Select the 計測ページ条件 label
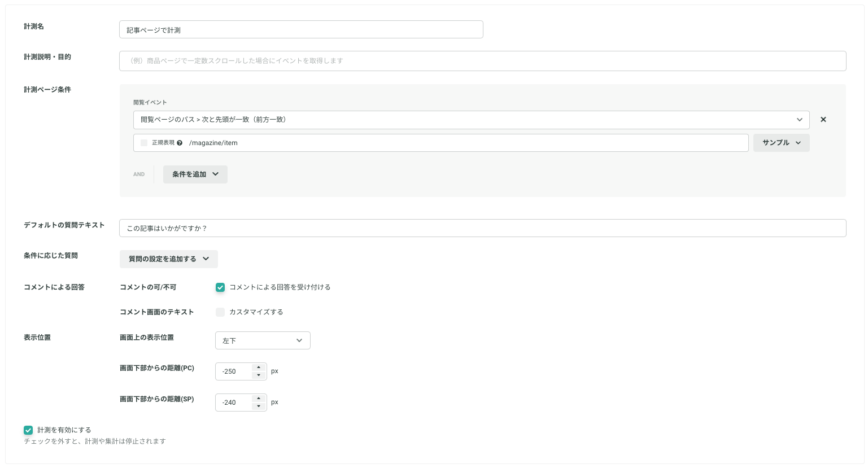The width and height of the screenshot is (868, 468). (x=47, y=90)
